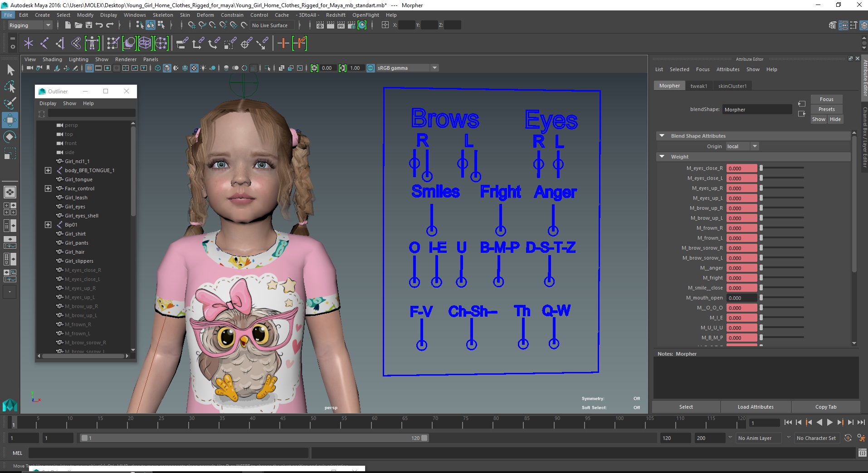868x473 pixels.
Task: Open the Rigging menu set dropdown
Action: pyautogui.click(x=29, y=25)
